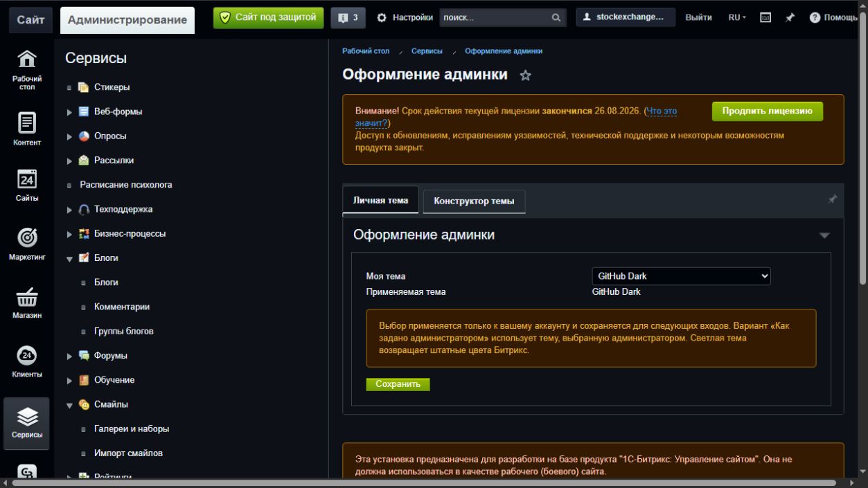868x488 pixels.
Task: Open the Моя тема dropdown
Action: point(682,276)
